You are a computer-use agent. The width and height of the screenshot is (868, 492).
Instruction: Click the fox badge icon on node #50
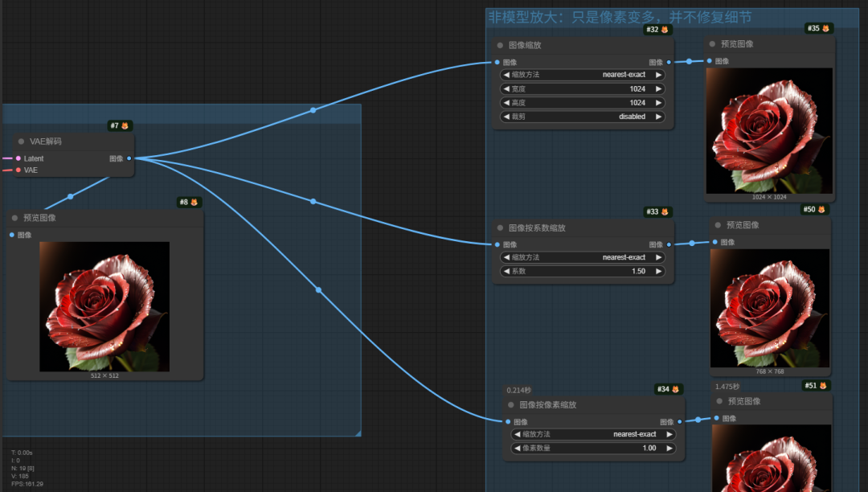[821, 209]
